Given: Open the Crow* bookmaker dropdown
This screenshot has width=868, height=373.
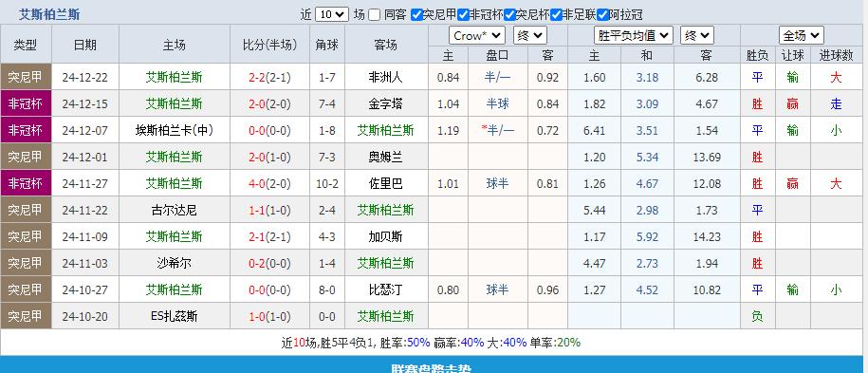Looking at the screenshot, I should click(x=476, y=35).
